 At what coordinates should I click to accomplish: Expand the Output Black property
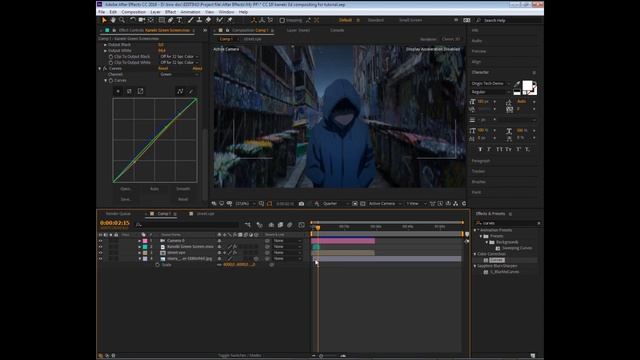click(x=105, y=45)
